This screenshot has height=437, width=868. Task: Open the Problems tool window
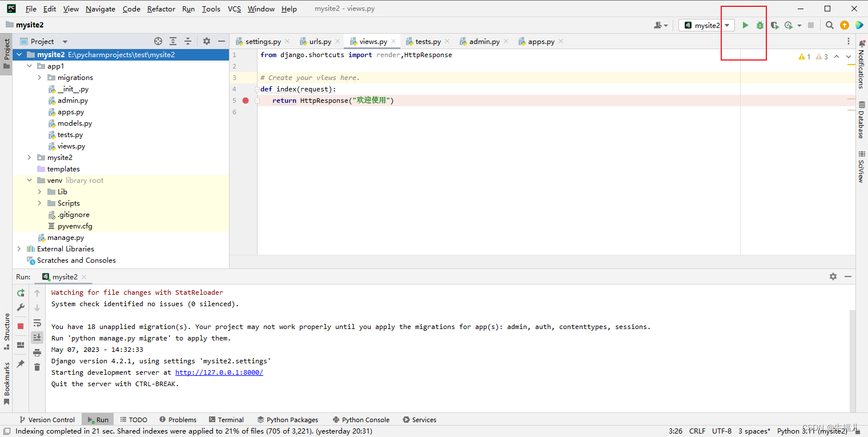pos(178,419)
